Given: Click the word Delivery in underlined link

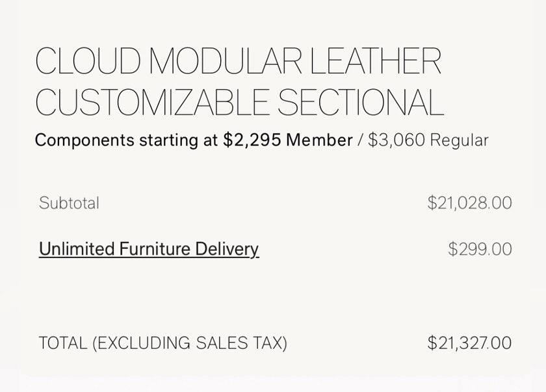Looking at the screenshot, I should (x=227, y=249).
